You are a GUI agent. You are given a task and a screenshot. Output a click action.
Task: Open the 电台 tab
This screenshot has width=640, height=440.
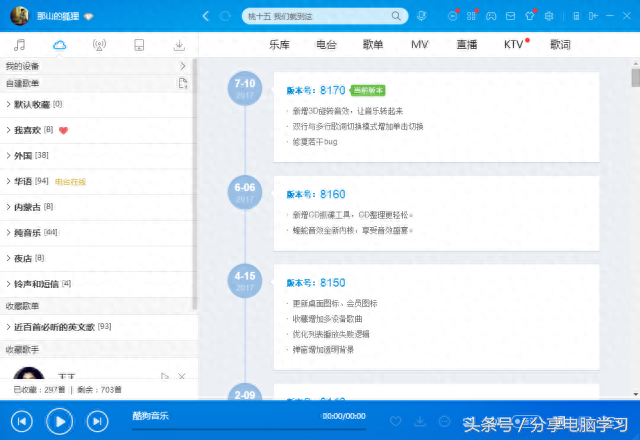[x=326, y=44]
